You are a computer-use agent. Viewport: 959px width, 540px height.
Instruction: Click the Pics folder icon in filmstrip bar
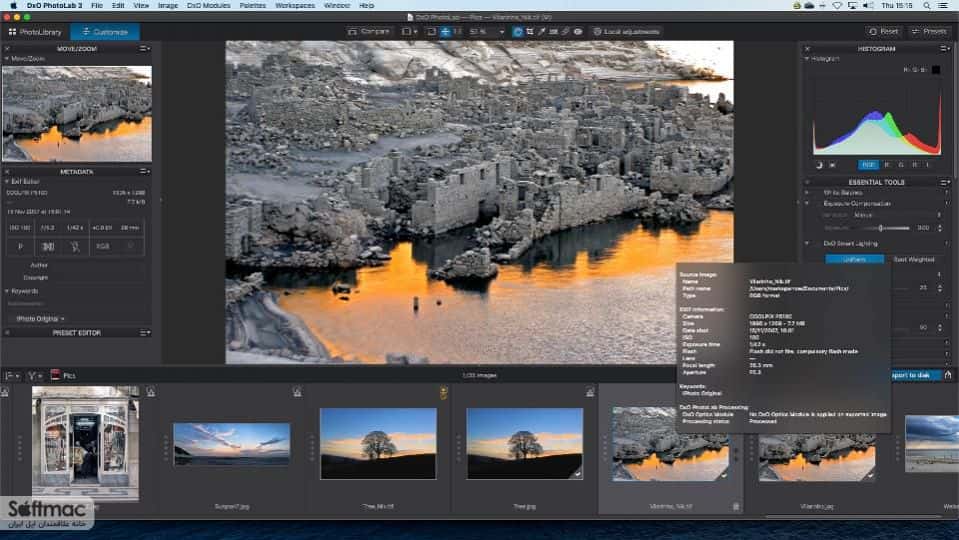[55, 375]
